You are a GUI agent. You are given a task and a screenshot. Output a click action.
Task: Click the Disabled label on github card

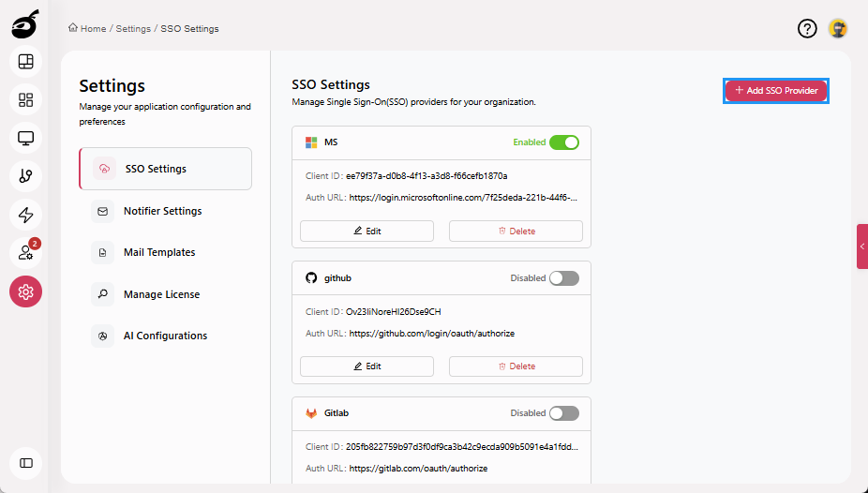528,278
